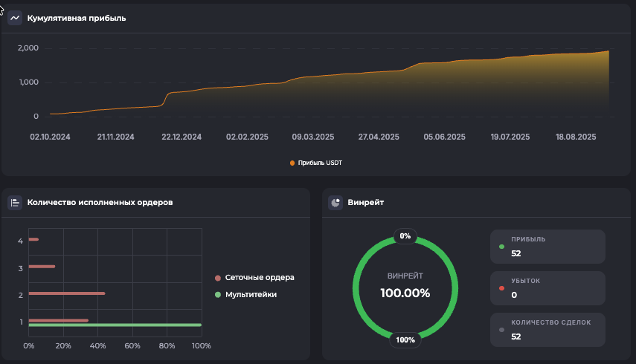Open the Убыток stat card

pyautogui.click(x=547, y=288)
